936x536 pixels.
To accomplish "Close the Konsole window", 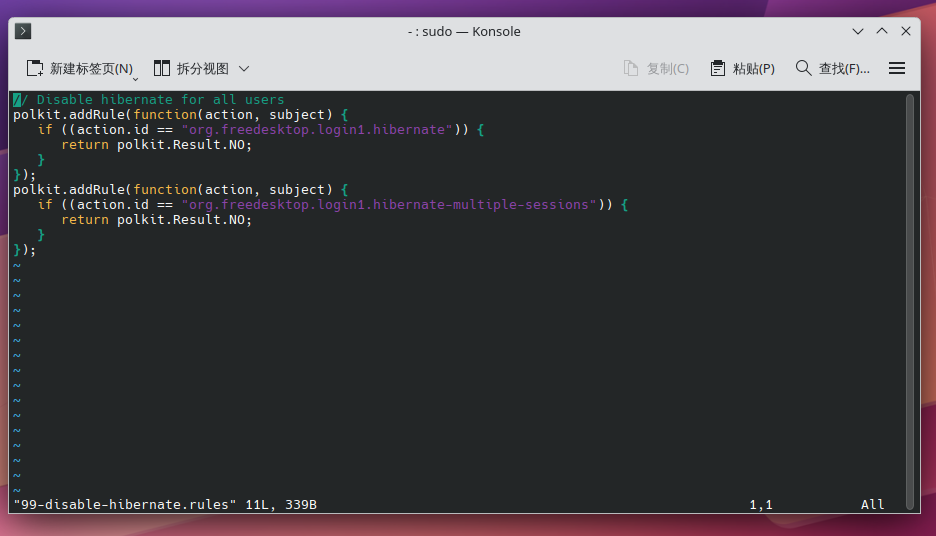I will pos(906,31).
